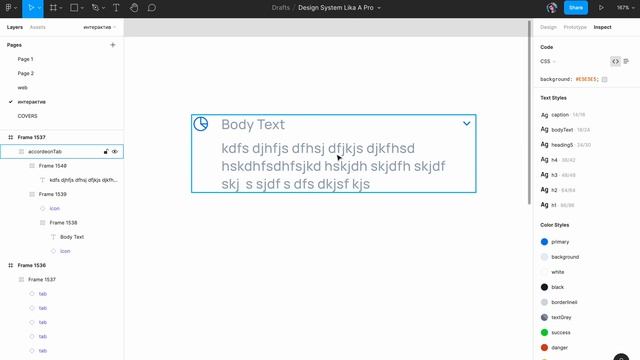The image size is (640, 360).
Task: Select the Frame tool
Action: (x=53, y=8)
